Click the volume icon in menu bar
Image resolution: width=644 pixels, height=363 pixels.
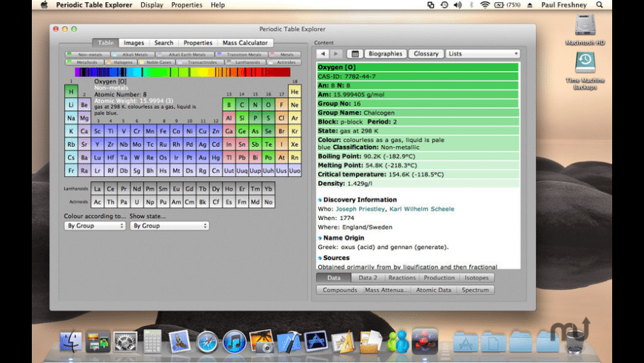[x=457, y=5]
